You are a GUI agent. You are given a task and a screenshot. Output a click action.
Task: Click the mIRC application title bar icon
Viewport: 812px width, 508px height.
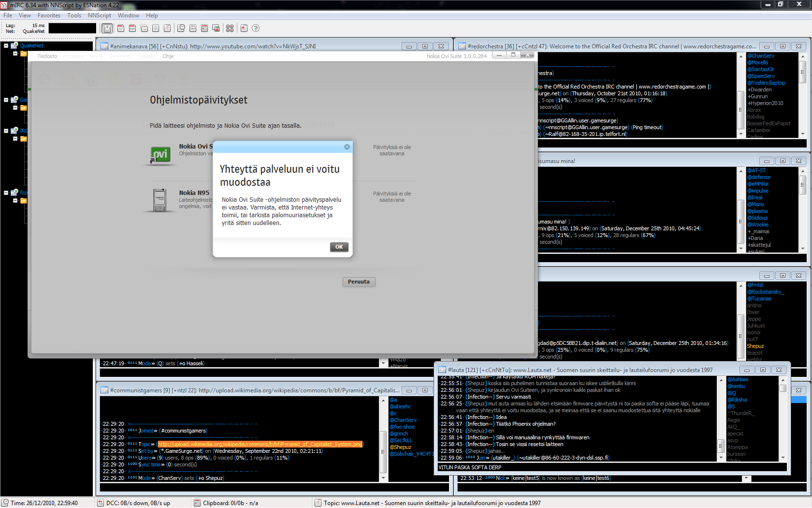point(4,5)
